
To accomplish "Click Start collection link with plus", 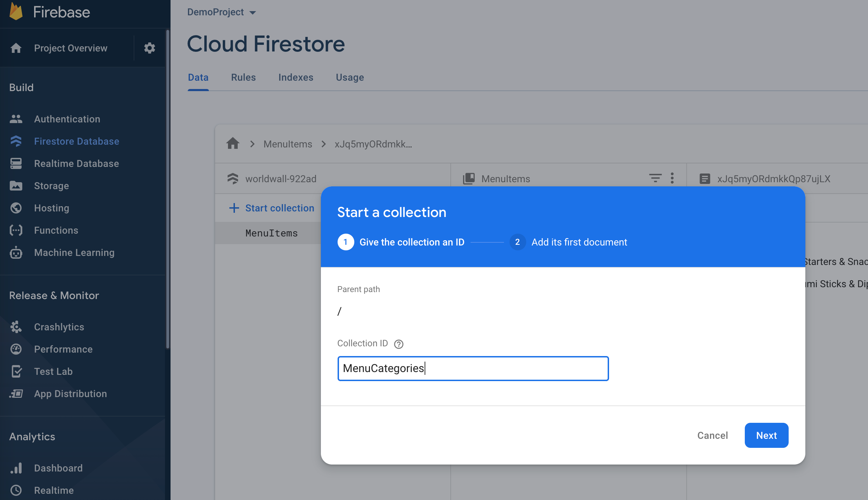I will 272,208.
